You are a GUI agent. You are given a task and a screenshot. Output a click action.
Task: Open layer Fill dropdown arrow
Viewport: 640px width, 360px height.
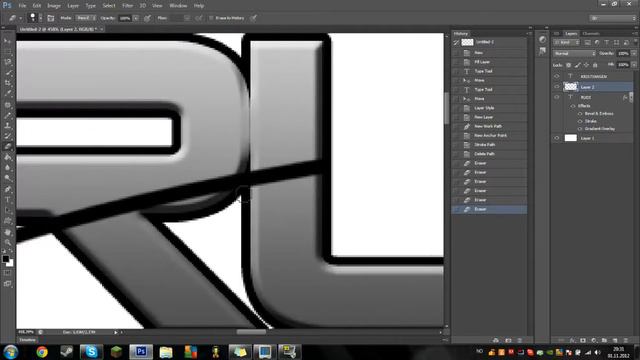[634, 65]
